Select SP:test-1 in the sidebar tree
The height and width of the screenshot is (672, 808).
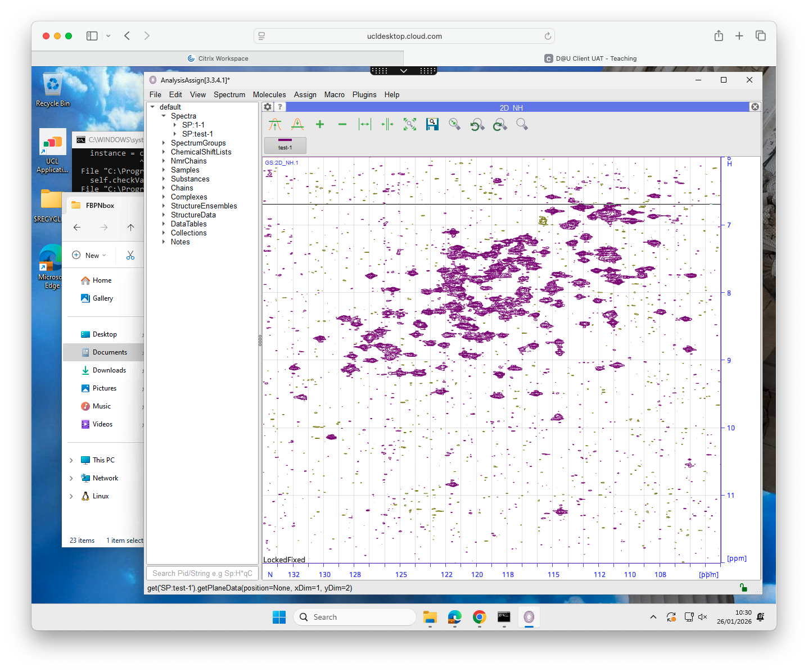point(197,134)
